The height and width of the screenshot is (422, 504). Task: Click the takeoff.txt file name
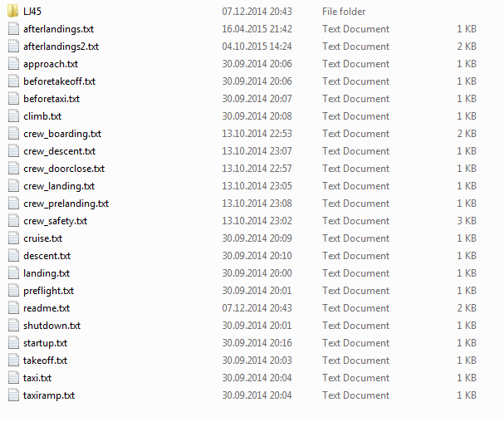(45, 361)
